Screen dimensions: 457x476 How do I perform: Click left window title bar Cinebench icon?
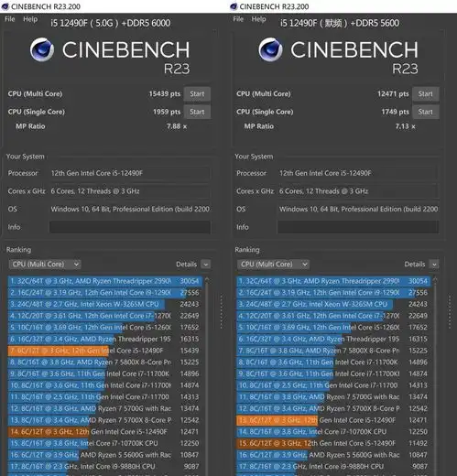(x=5, y=6)
